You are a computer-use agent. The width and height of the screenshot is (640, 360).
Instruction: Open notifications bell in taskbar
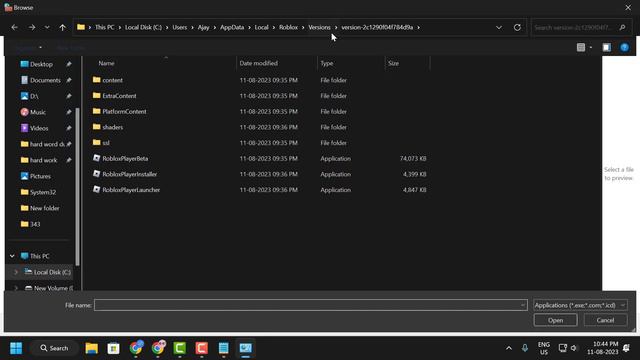pyautogui.click(x=626, y=348)
